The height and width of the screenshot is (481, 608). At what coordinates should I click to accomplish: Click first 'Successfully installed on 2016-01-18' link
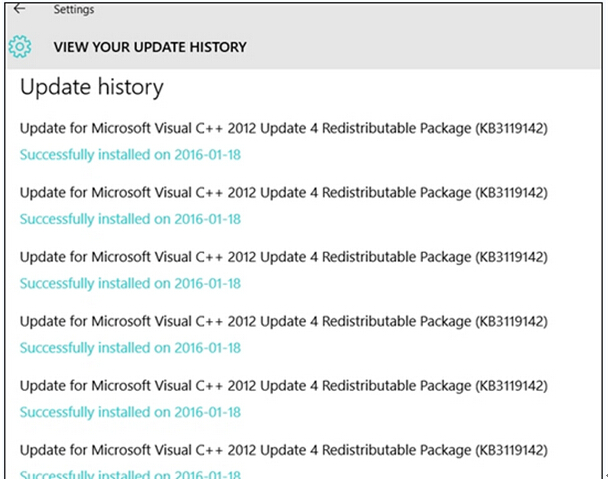[x=130, y=155]
